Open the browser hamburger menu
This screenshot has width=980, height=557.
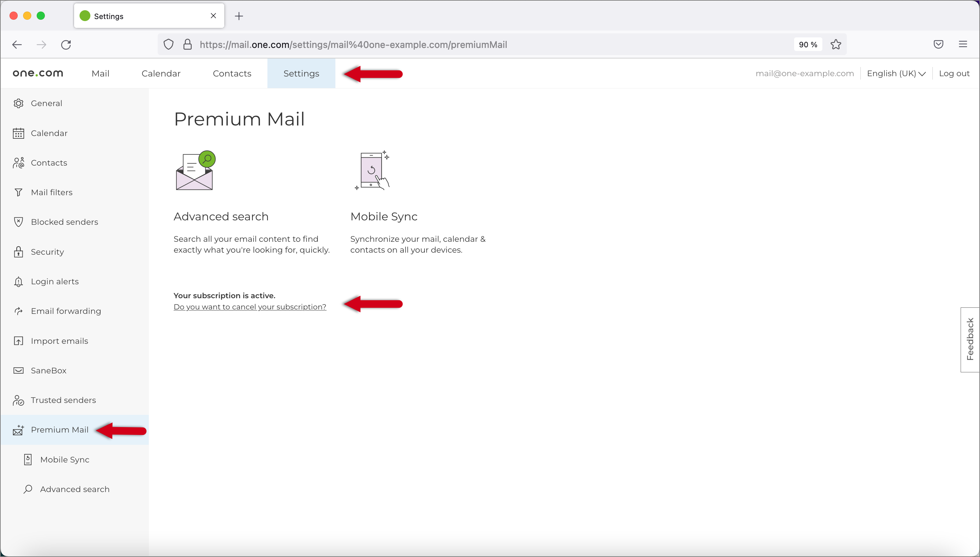coord(963,44)
